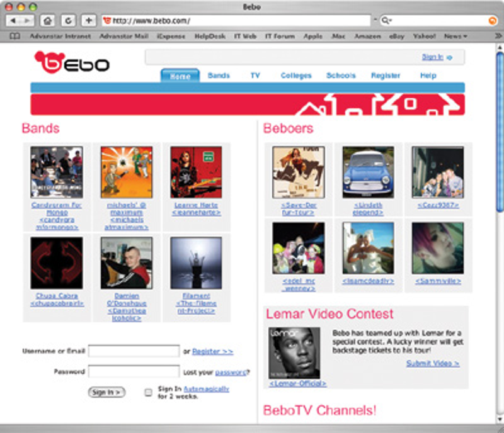The image size is (504, 433).
Task: Click the Sign In > button
Action: pyautogui.click(x=106, y=392)
